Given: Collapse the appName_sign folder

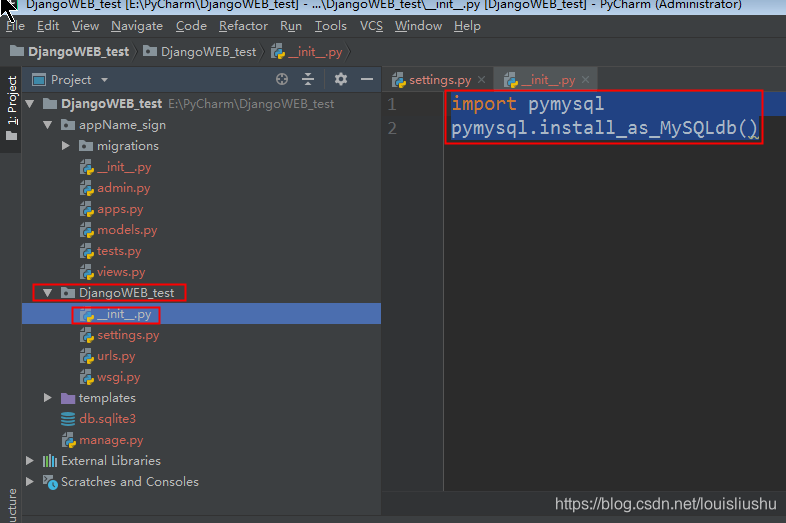Looking at the screenshot, I should [x=48, y=125].
